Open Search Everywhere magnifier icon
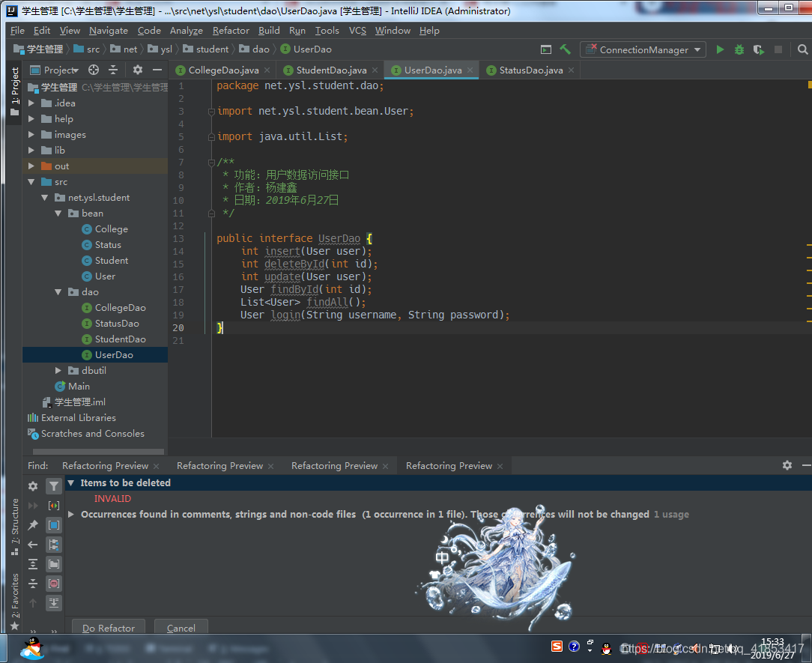This screenshot has height=663, width=812. click(803, 49)
